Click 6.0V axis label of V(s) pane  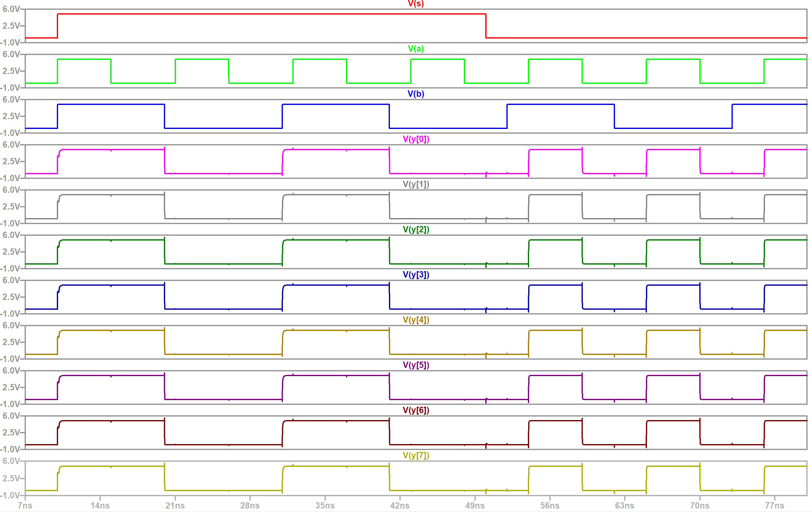coord(11,9)
